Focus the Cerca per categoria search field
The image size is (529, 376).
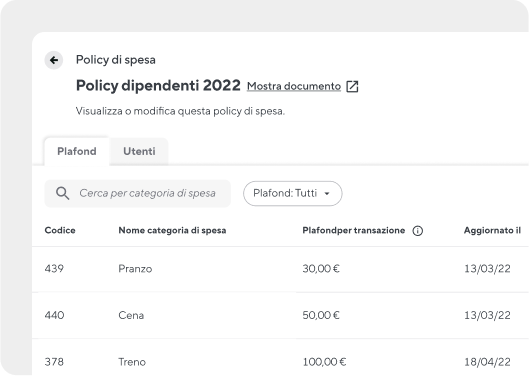[138, 193]
